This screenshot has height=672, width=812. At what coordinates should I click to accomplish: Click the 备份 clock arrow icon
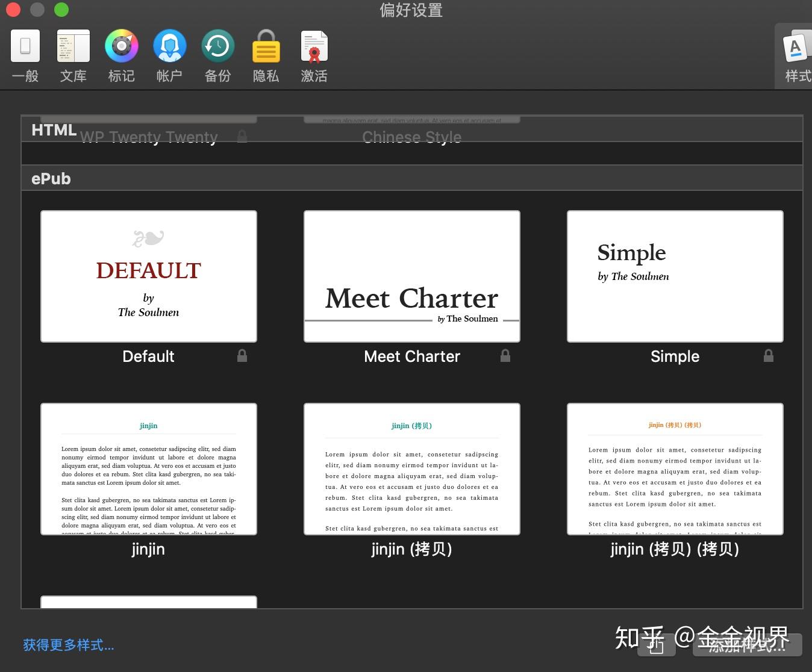tap(217, 46)
